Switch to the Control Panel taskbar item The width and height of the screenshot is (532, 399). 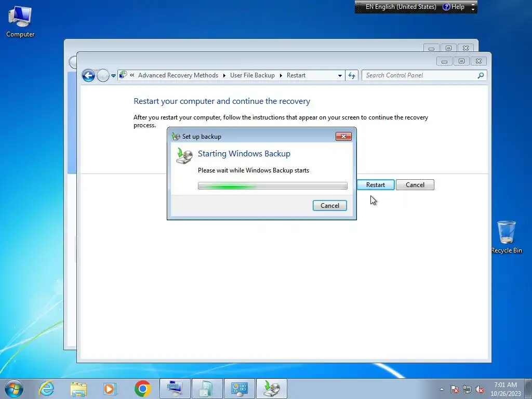[x=239, y=389]
